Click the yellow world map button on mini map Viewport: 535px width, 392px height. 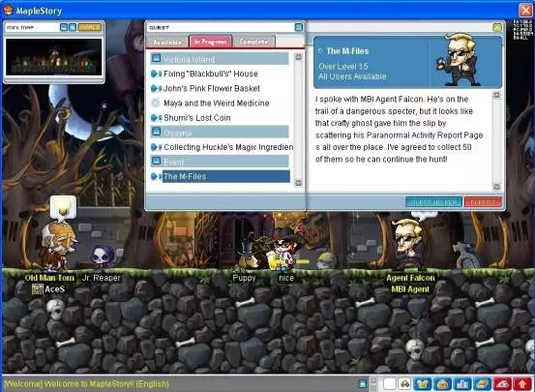[x=89, y=27]
